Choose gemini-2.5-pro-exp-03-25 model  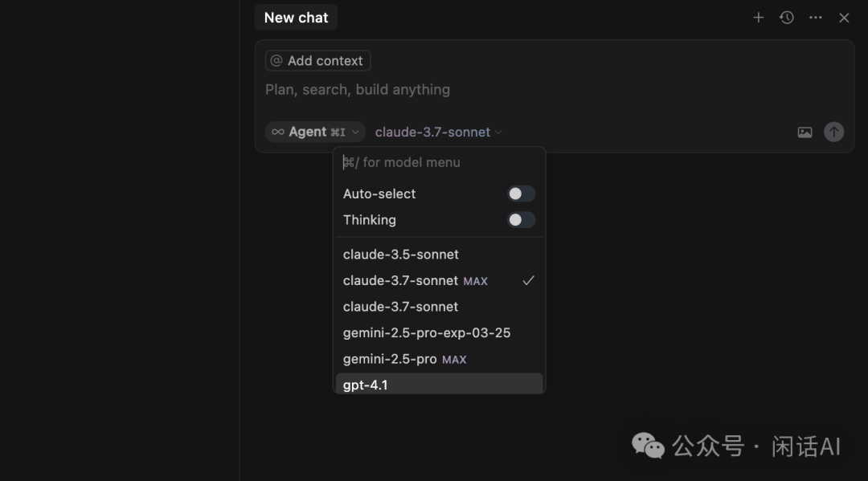click(x=427, y=333)
